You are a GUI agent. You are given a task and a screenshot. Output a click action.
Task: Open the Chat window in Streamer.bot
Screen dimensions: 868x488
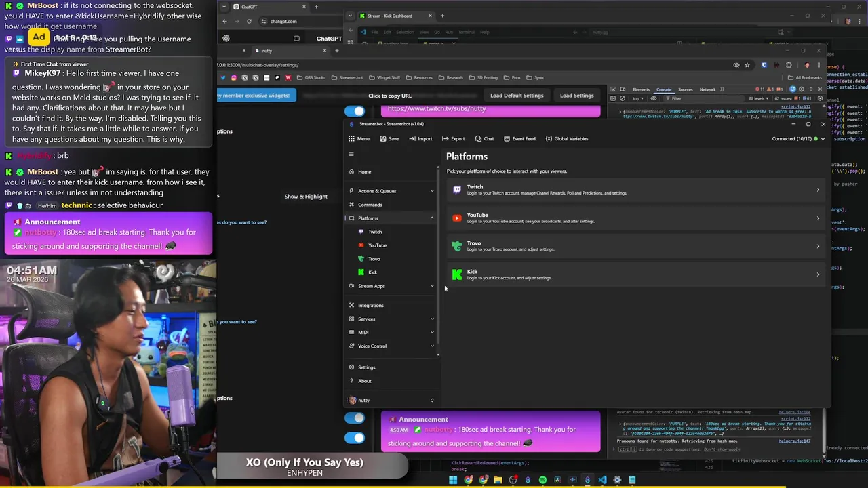pos(484,138)
